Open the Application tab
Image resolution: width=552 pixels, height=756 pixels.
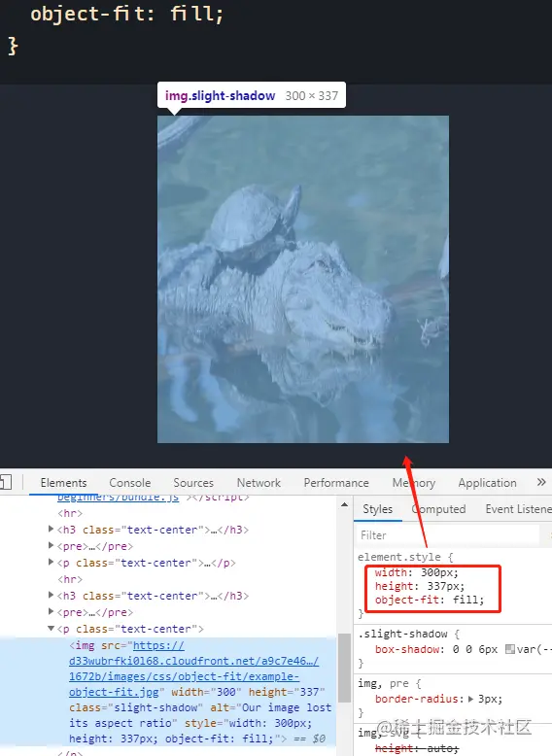tap(487, 483)
